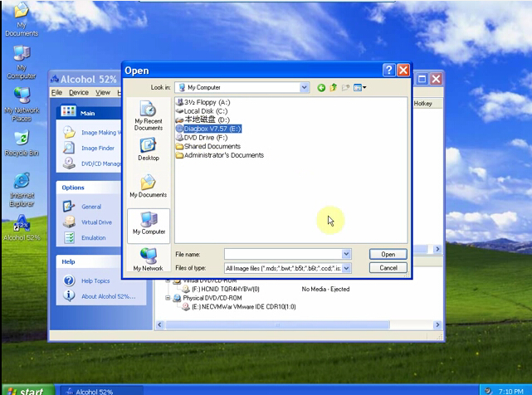Open My Computer desktop icon
532x395 pixels.
pos(22,62)
